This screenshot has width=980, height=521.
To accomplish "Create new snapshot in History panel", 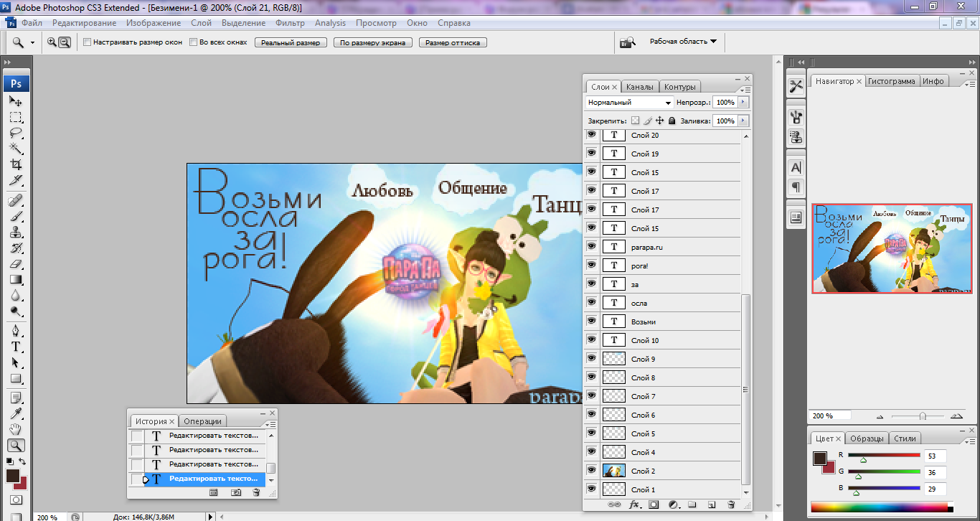I will [x=235, y=492].
